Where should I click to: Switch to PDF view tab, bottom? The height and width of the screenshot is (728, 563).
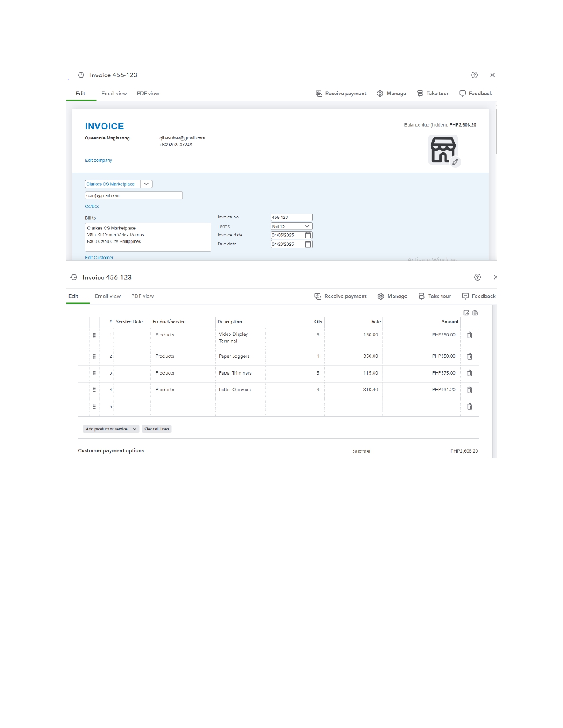(x=143, y=296)
